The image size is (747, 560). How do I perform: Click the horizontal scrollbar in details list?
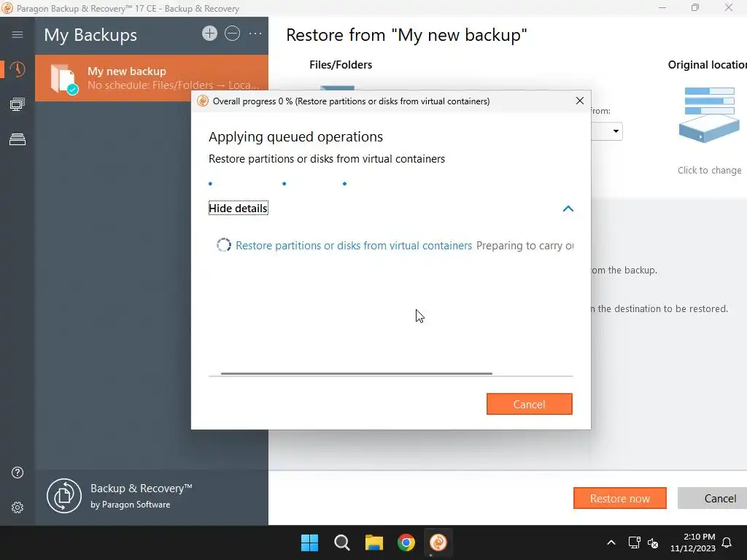coord(356,374)
